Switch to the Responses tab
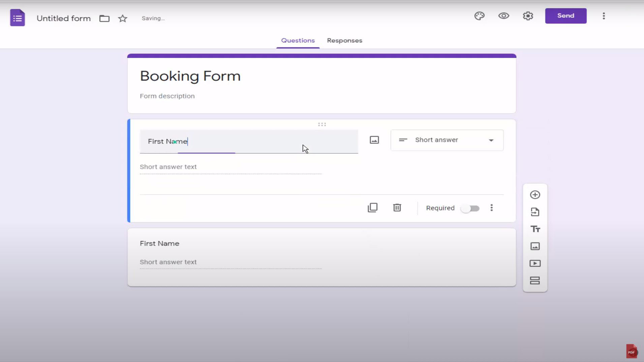This screenshot has height=362, width=644. (x=344, y=40)
